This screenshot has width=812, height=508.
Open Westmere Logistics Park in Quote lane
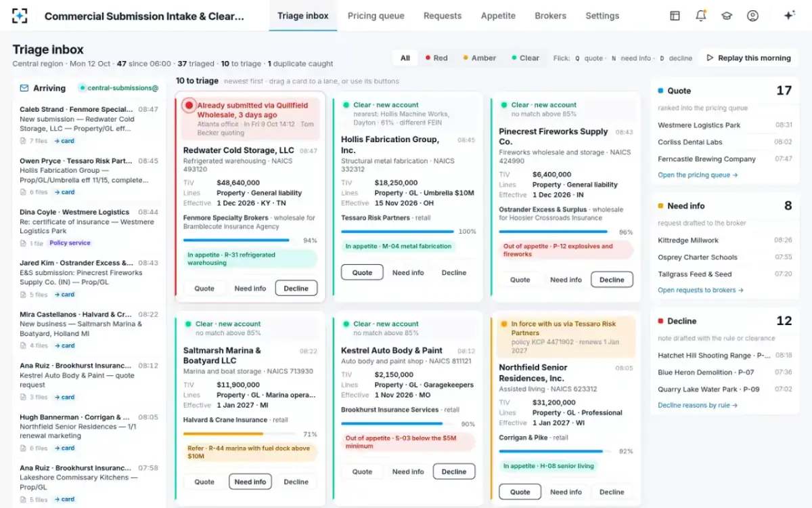(725, 125)
